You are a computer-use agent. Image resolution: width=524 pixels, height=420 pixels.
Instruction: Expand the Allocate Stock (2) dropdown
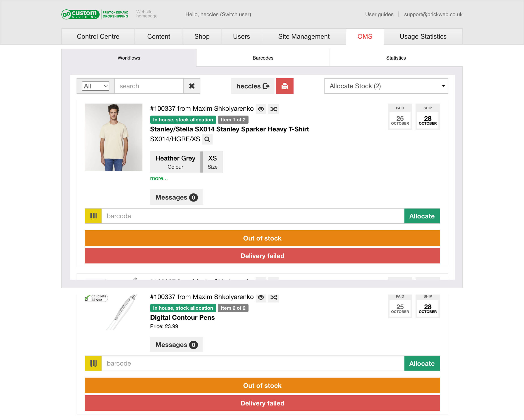pyautogui.click(x=386, y=86)
